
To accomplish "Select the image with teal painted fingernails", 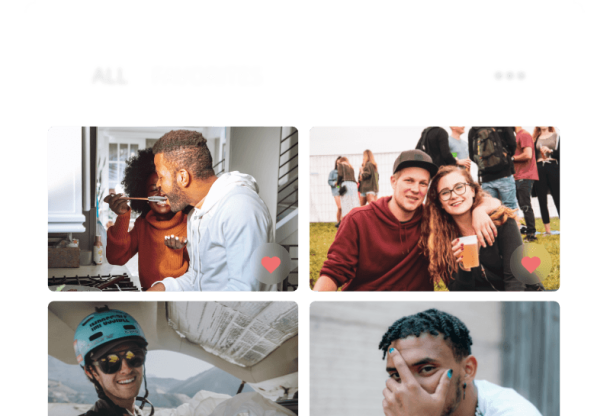I will [x=435, y=358].
